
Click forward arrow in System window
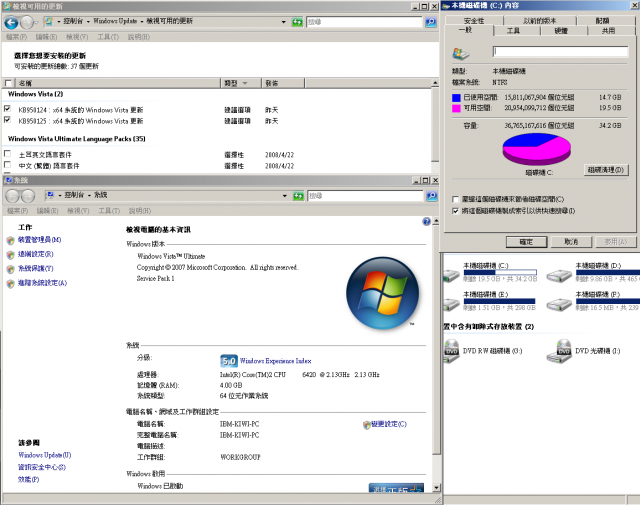(28, 196)
